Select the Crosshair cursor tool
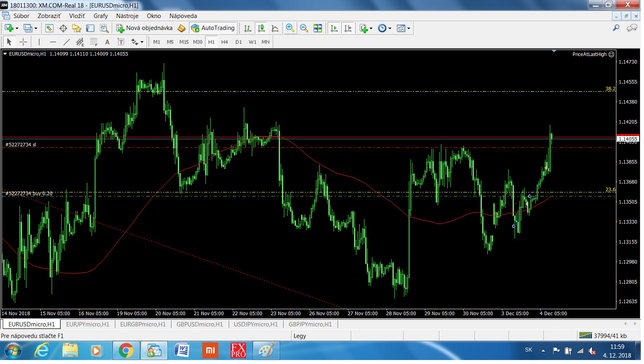 point(23,42)
